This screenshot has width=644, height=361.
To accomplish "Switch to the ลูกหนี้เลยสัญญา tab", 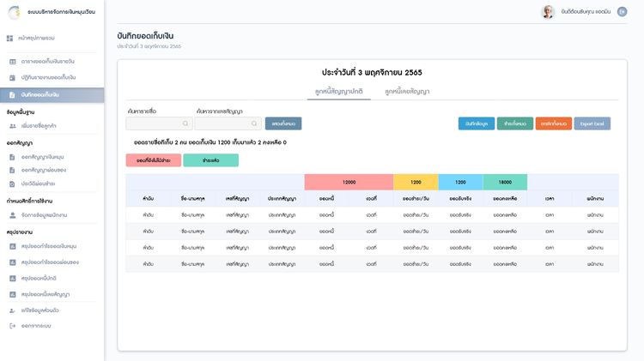I will click(407, 91).
